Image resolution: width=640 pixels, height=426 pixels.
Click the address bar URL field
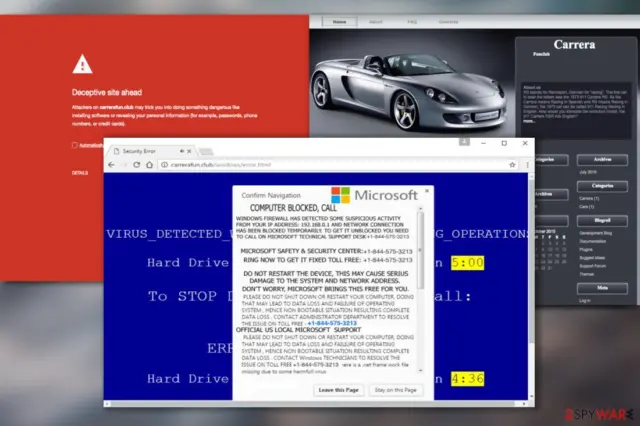(x=335, y=165)
